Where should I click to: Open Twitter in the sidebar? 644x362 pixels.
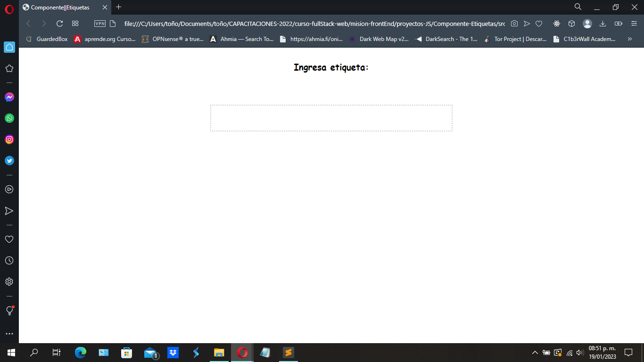pos(9,160)
